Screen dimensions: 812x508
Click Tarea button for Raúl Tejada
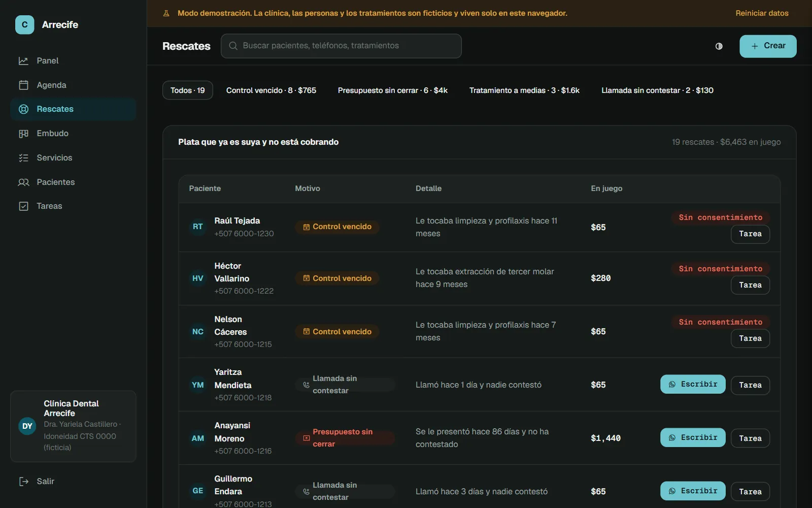pyautogui.click(x=750, y=234)
